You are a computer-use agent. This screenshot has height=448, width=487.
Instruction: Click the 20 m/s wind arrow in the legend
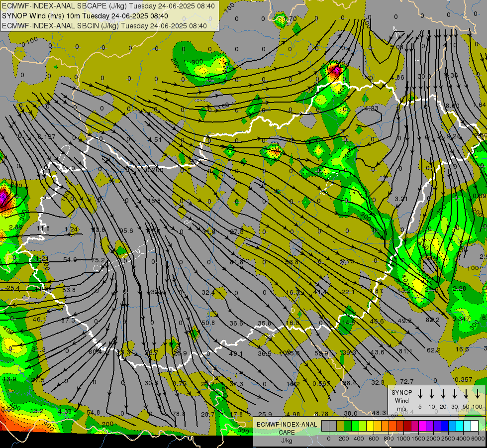443,393
